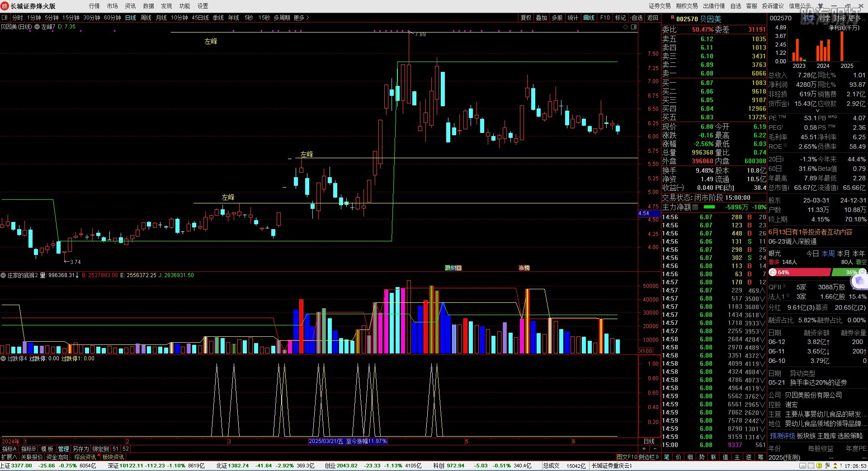Select the 联 linkage tab icon

[x=714, y=457]
